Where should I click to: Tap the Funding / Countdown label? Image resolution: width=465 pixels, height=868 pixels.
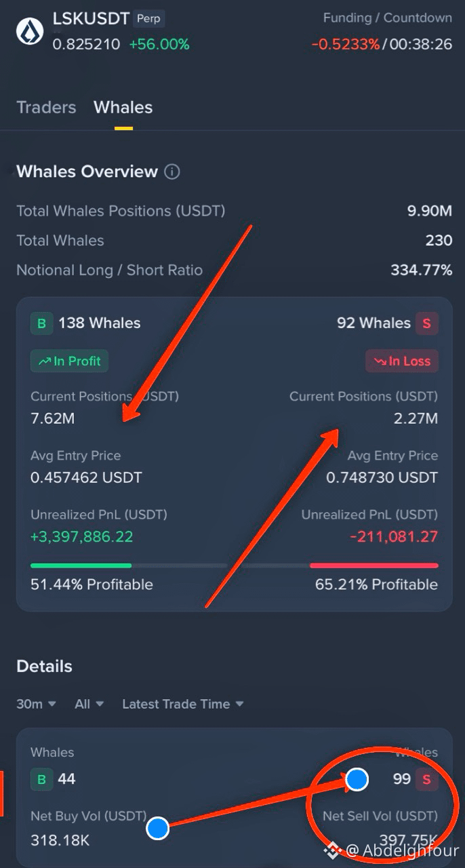(388, 18)
